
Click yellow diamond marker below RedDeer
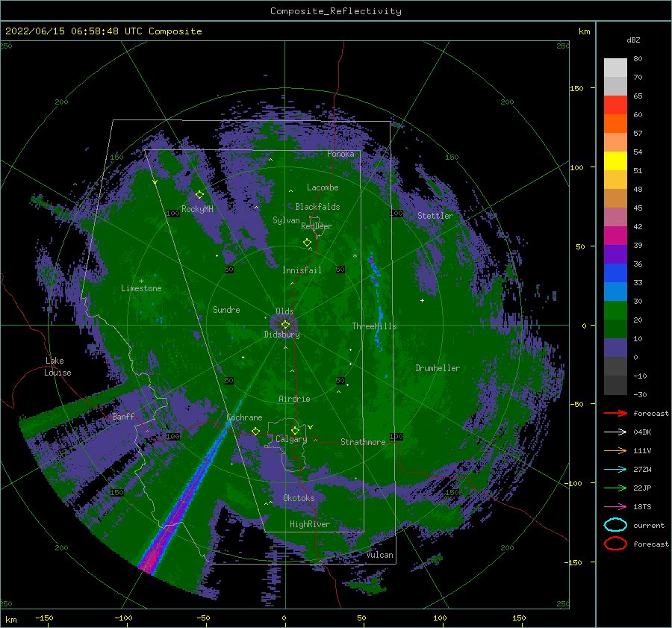pos(307,243)
